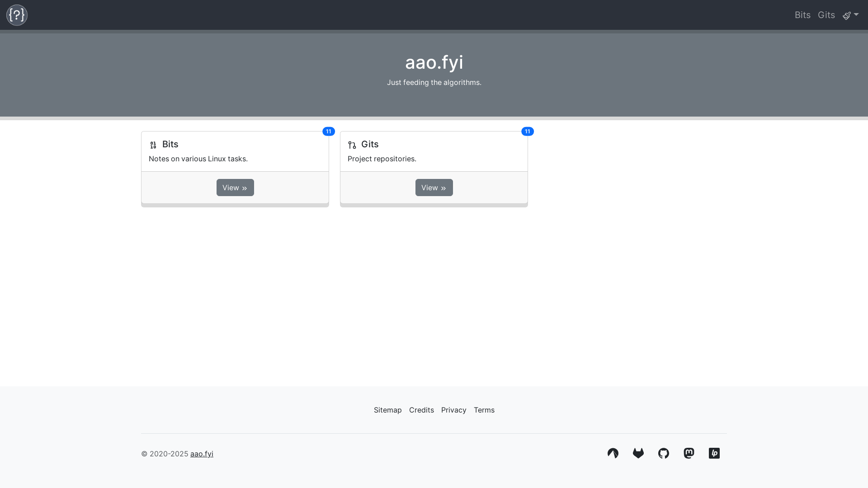Click the 'Project repositories.' description
Screen dimensions: 868x488
coord(382,159)
